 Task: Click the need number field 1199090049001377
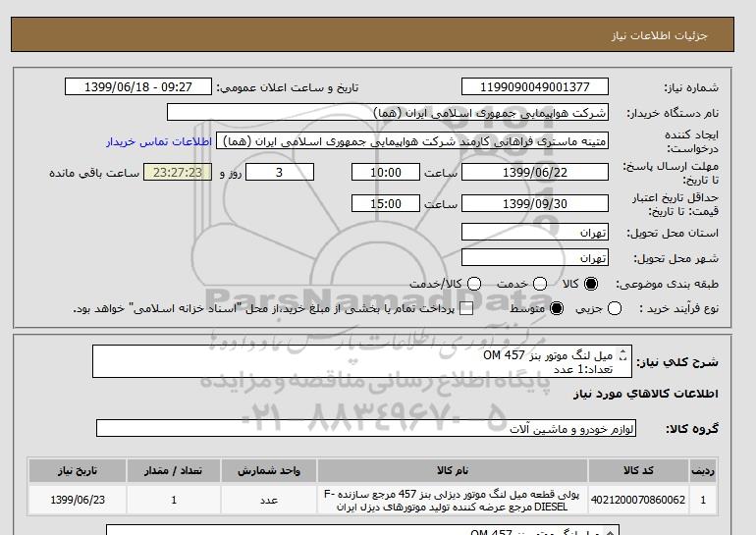535,86
